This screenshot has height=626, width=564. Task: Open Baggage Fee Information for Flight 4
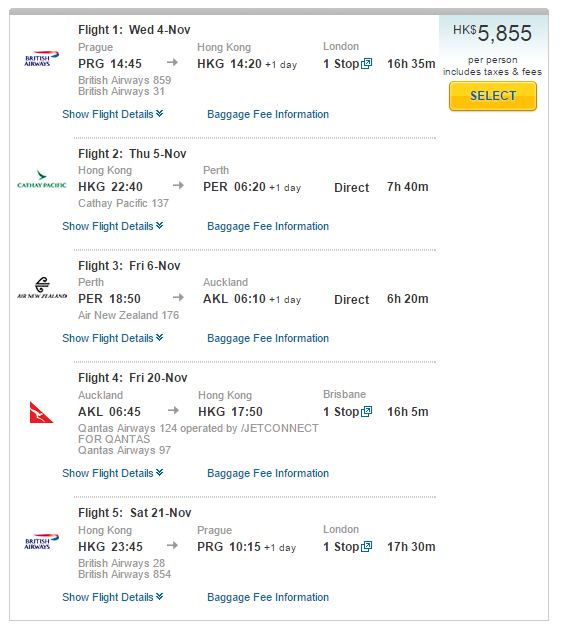click(268, 473)
